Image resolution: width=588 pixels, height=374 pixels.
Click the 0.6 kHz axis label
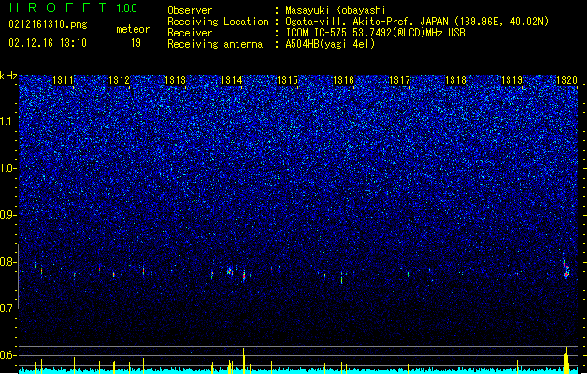[x=8, y=355]
